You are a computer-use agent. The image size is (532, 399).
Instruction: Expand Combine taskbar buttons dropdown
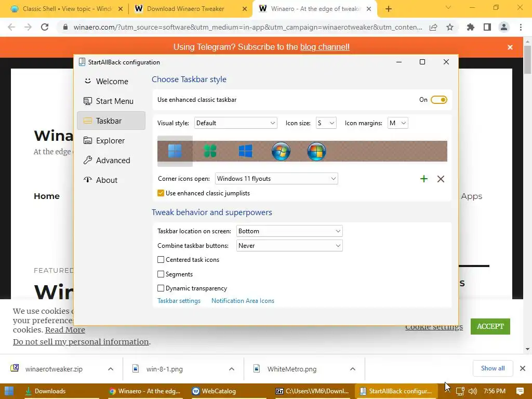[x=289, y=246]
